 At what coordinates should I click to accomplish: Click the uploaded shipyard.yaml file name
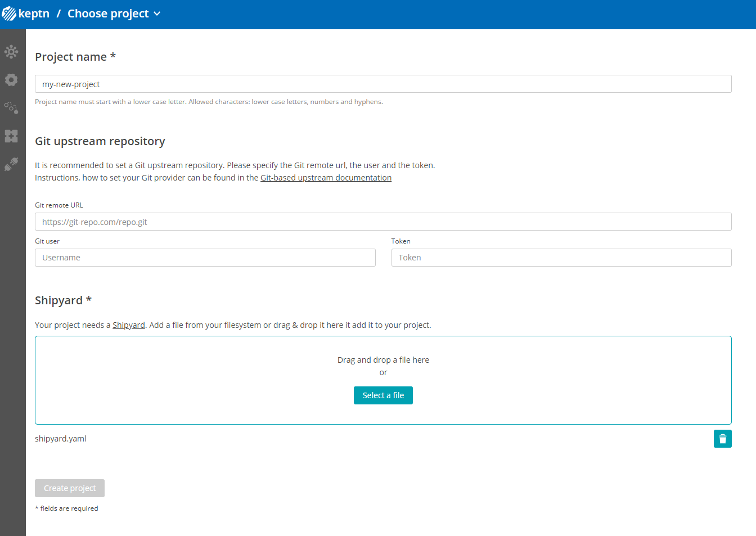point(60,438)
